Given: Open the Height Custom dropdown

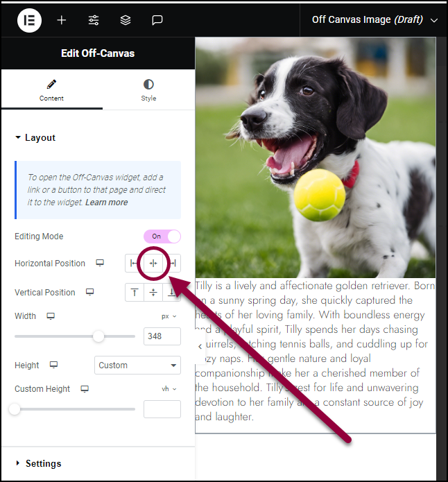Looking at the screenshot, I should click(137, 365).
